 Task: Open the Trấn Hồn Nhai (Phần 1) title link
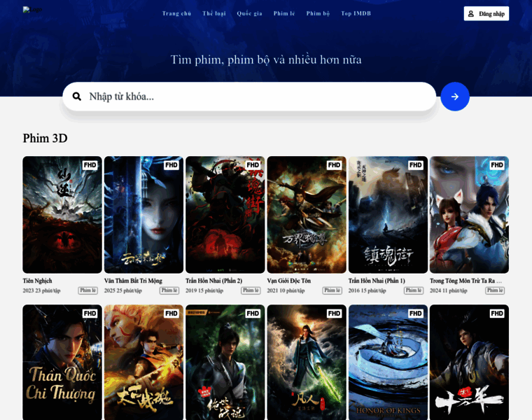tap(377, 281)
